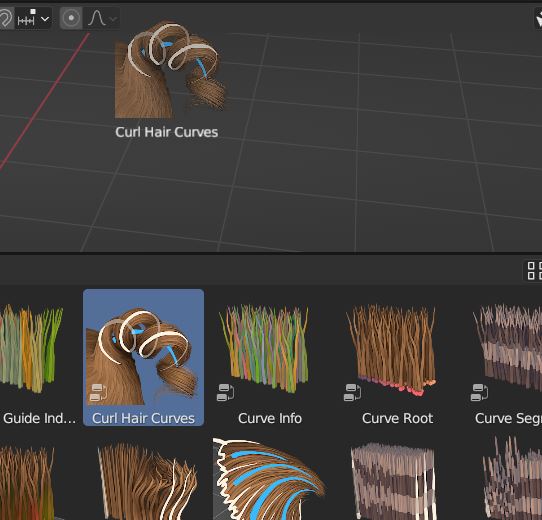Click the Curl Hair Curves preview in viewport
This screenshot has height=520, width=542.
click(x=169, y=69)
